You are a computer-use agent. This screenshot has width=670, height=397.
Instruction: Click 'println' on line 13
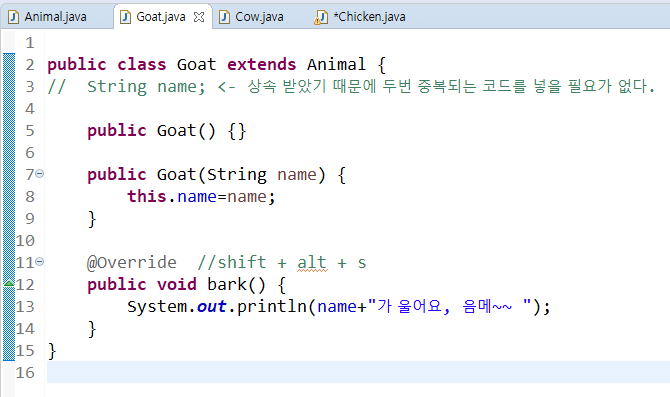point(272,306)
